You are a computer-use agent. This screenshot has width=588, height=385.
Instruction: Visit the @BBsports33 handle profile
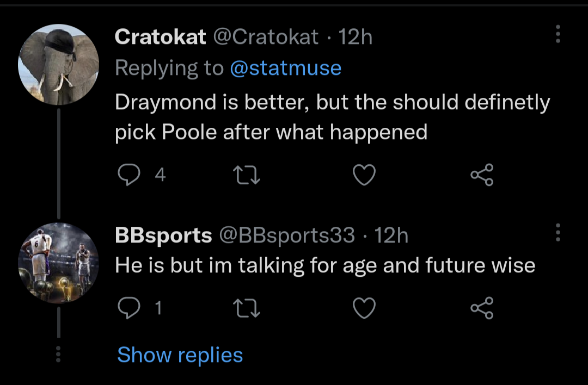[x=286, y=235]
